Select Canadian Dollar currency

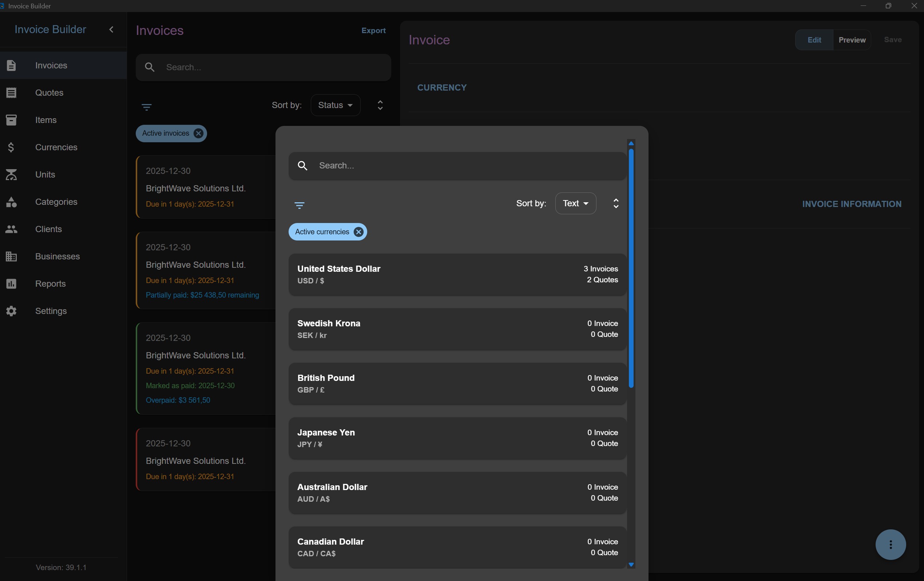(457, 547)
